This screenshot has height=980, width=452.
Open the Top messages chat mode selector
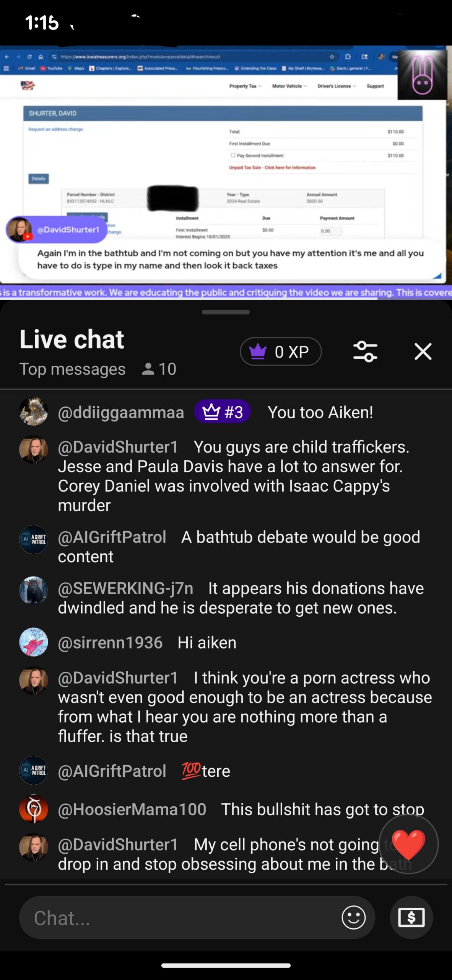(x=72, y=369)
